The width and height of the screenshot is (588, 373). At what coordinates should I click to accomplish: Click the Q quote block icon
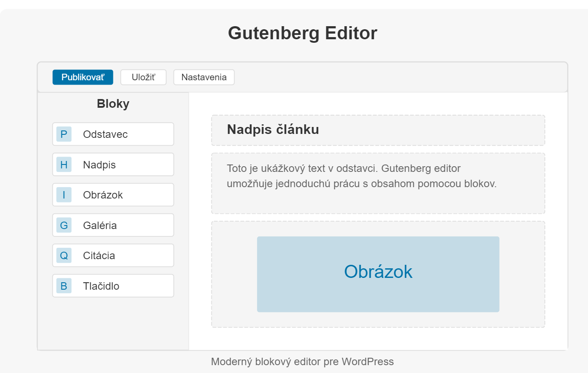pyautogui.click(x=64, y=255)
